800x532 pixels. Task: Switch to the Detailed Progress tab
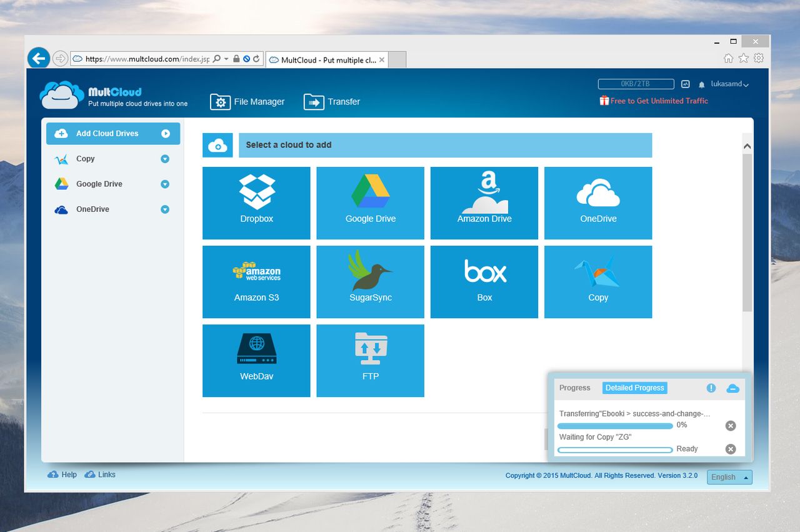tap(635, 388)
